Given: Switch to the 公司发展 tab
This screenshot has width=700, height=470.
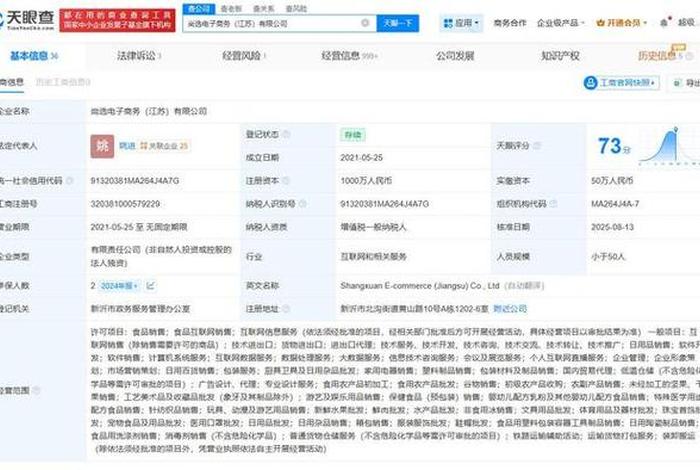Looking at the screenshot, I should click(x=455, y=56).
